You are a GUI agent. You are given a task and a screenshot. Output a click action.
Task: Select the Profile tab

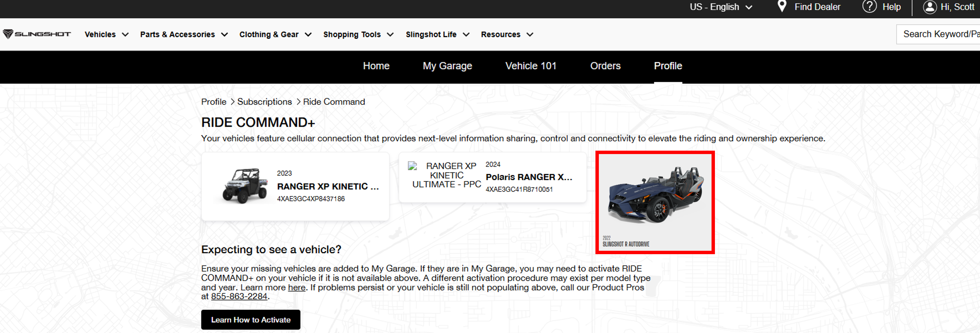coord(668,66)
